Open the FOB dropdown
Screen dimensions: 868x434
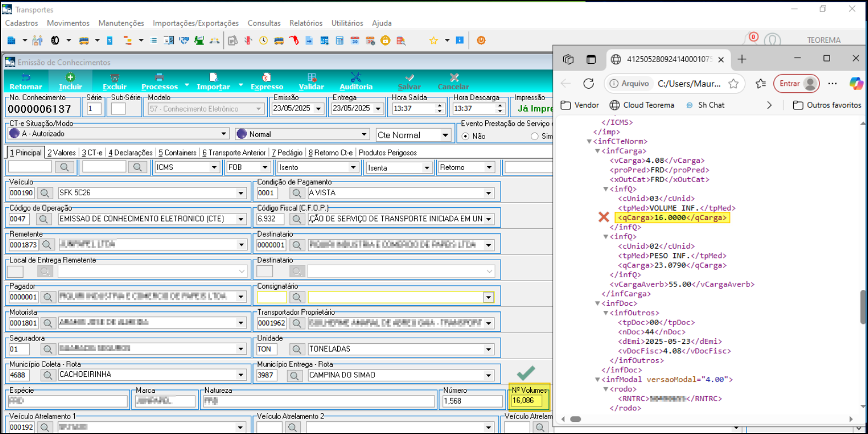(265, 167)
